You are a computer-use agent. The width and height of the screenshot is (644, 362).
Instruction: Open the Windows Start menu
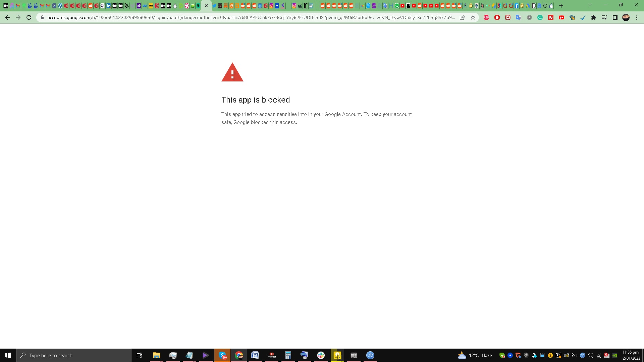(8, 355)
